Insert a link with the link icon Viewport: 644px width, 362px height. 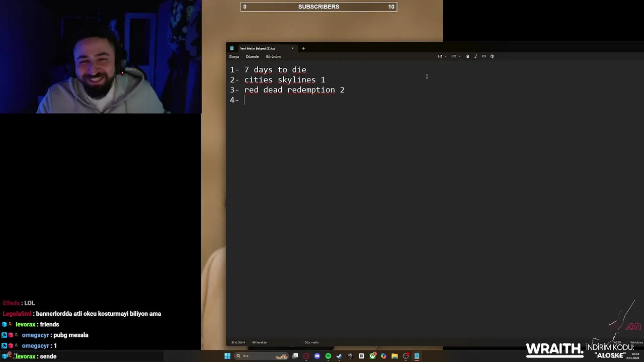coord(484,56)
